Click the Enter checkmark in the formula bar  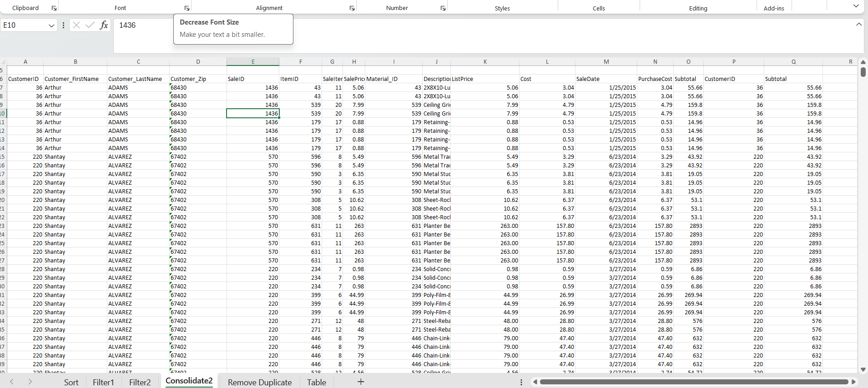point(90,25)
